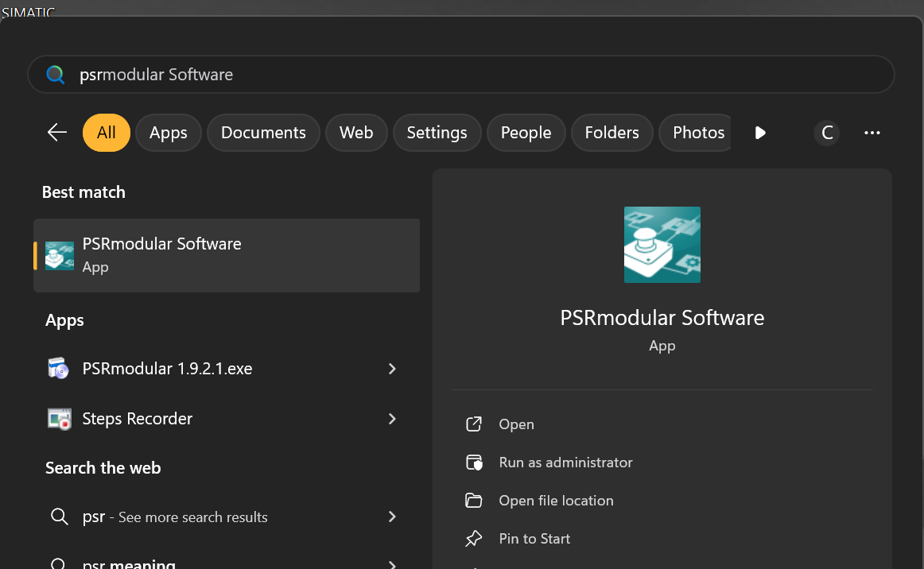
Task: Switch to the Settings filter
Action: point(437,133)
